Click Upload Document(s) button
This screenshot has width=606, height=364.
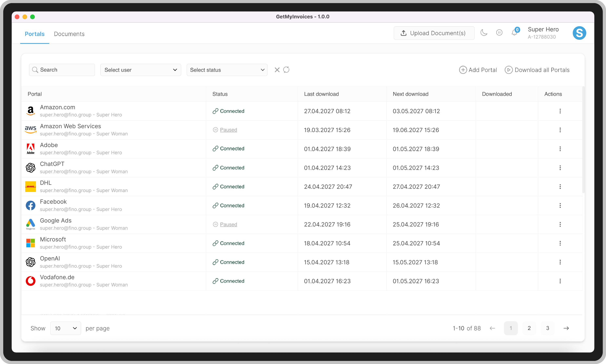click(434, 33)
